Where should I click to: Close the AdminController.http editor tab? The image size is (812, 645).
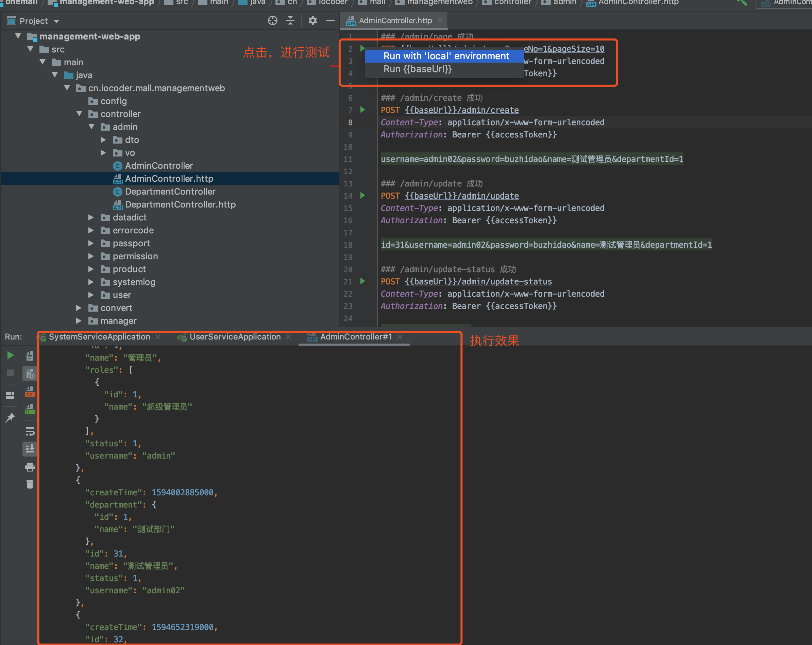(x=440, y=21)
